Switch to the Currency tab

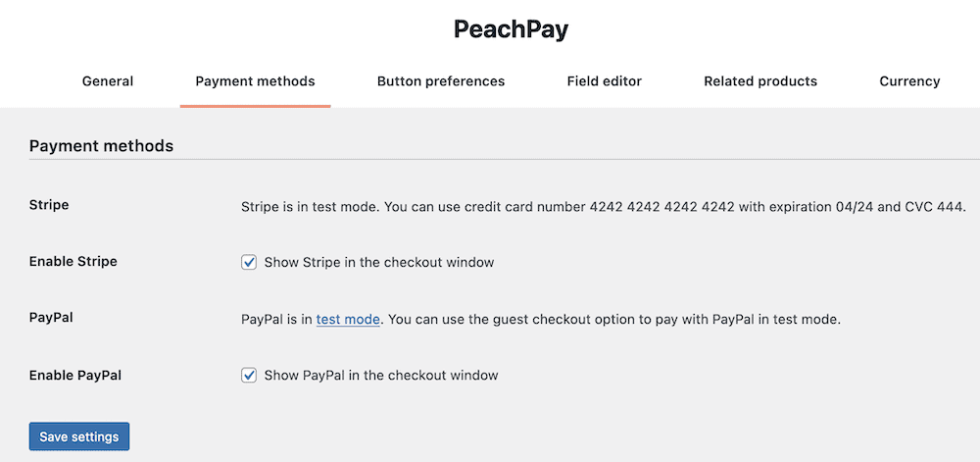(x=909, y=81)
